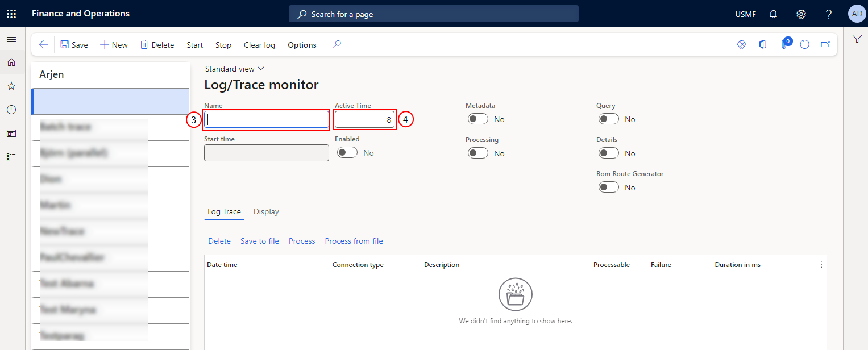Open the attachments paperclip with badge
Viewport: 868px width, 350px height.
coord(784,44)
